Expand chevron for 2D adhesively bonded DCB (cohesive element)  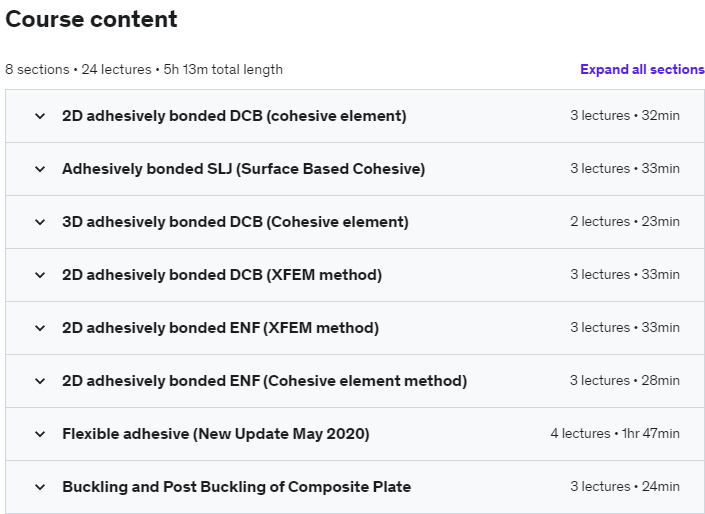(x=40, y=116)
